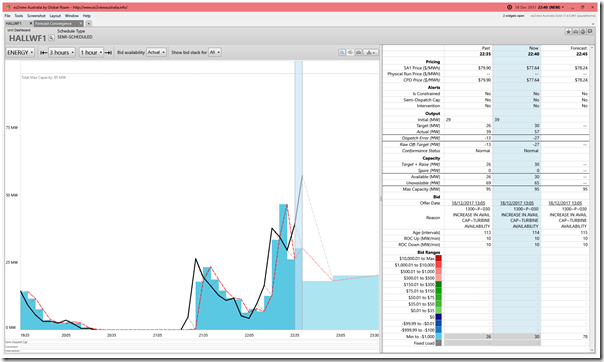The width and height of the screenshot is (604, 362).
Task: Click the dark green $150.01 to $300 swatch
Action: point(438,285)
